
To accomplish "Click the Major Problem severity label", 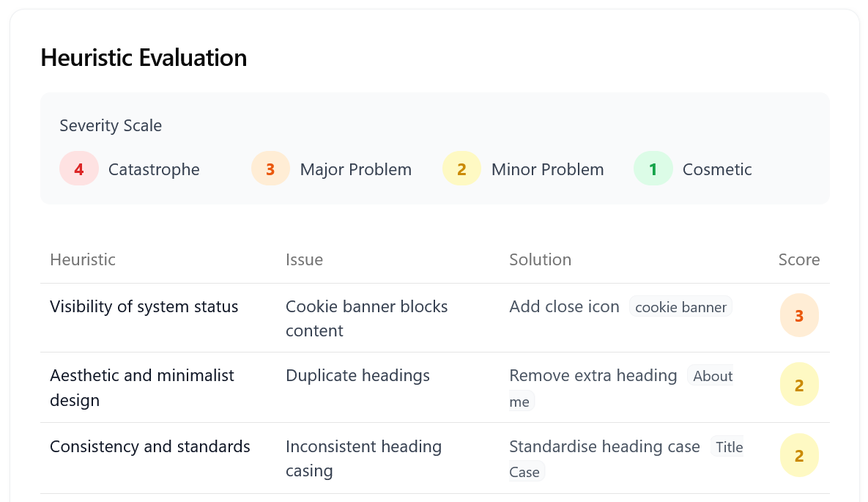I will [355, 169].
